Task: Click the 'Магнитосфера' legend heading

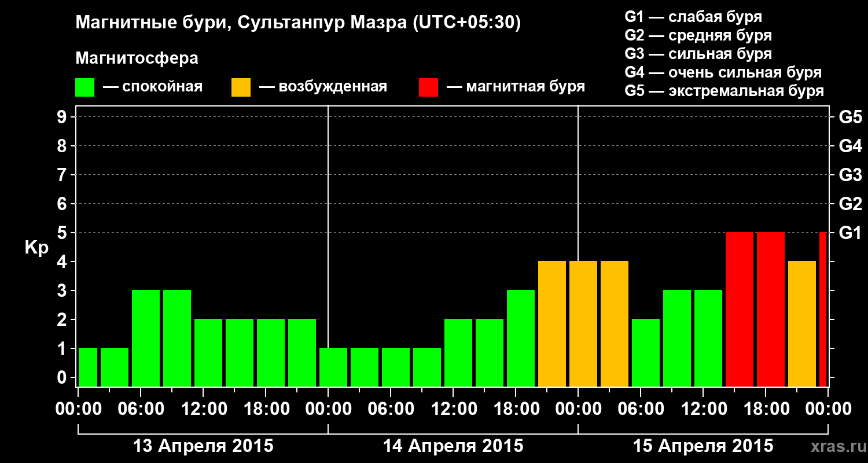Action: pos(137,58)
